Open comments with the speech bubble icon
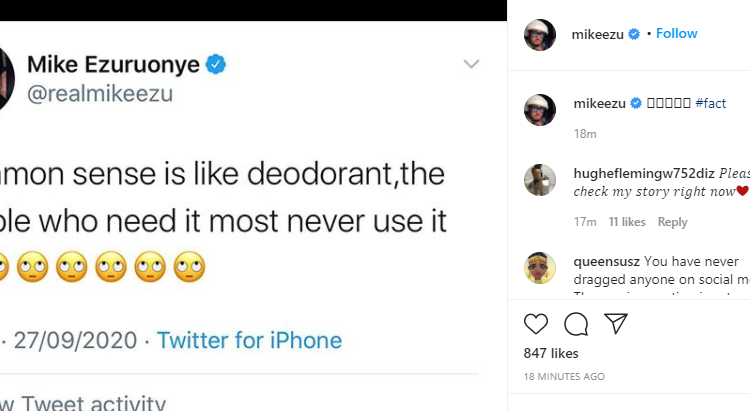The image size is (750, 411). [x=576, y=324]
